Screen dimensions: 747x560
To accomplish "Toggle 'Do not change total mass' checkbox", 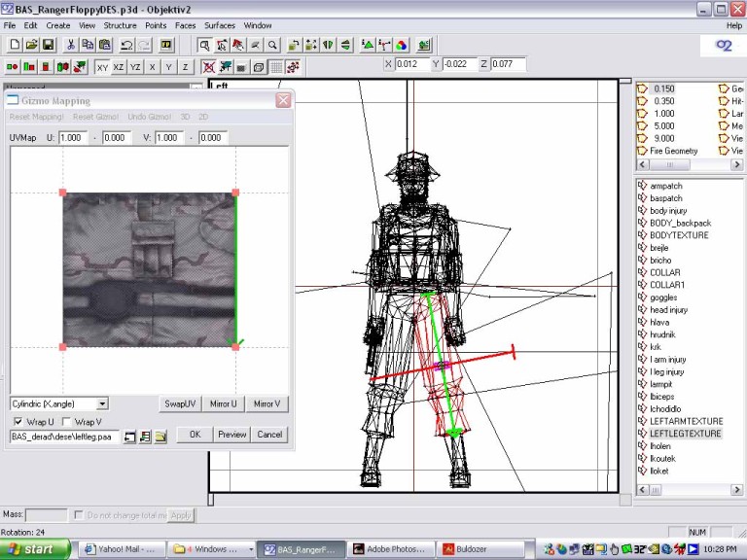I will point(80,514).
